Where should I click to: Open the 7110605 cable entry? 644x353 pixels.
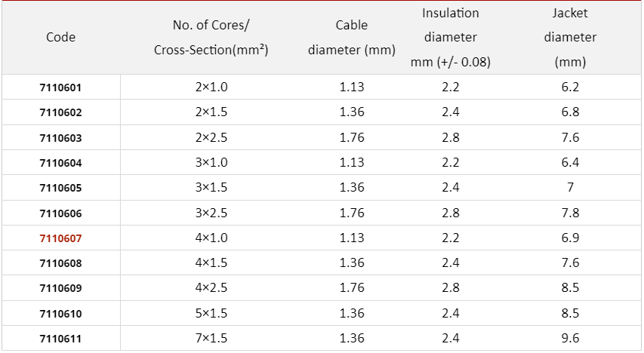60,188
